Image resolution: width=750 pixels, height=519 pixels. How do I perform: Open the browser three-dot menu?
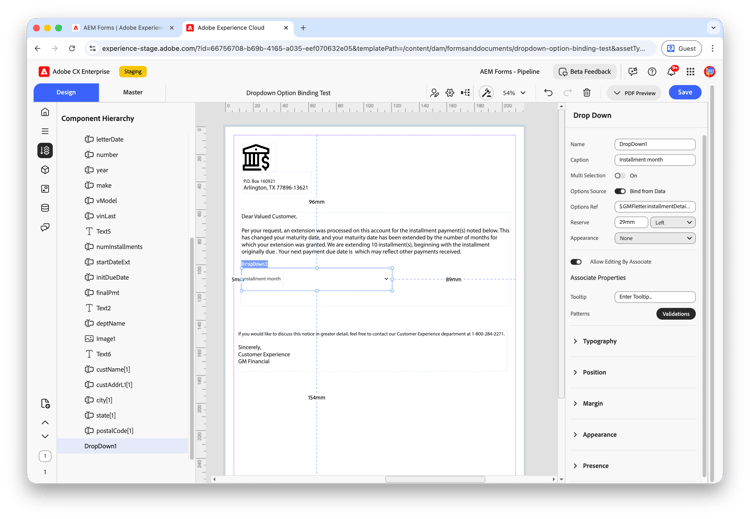713,48
